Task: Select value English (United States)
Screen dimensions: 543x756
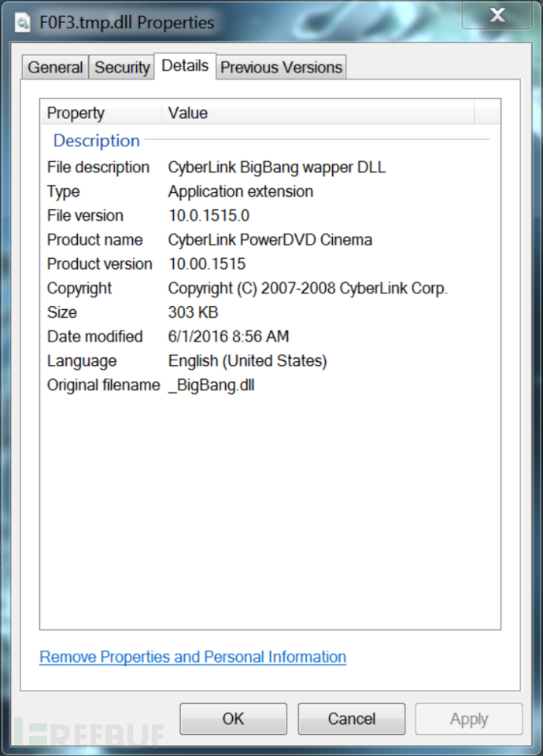Action: (x=247, y=360)
